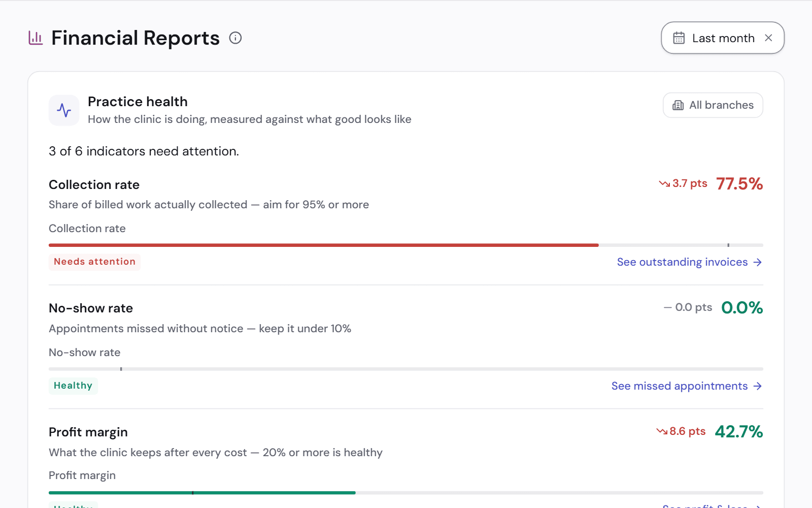The width and height of the screenshot is (812, 508).
Task: Click the Collection rate heading
Action: tap(94, 185)
